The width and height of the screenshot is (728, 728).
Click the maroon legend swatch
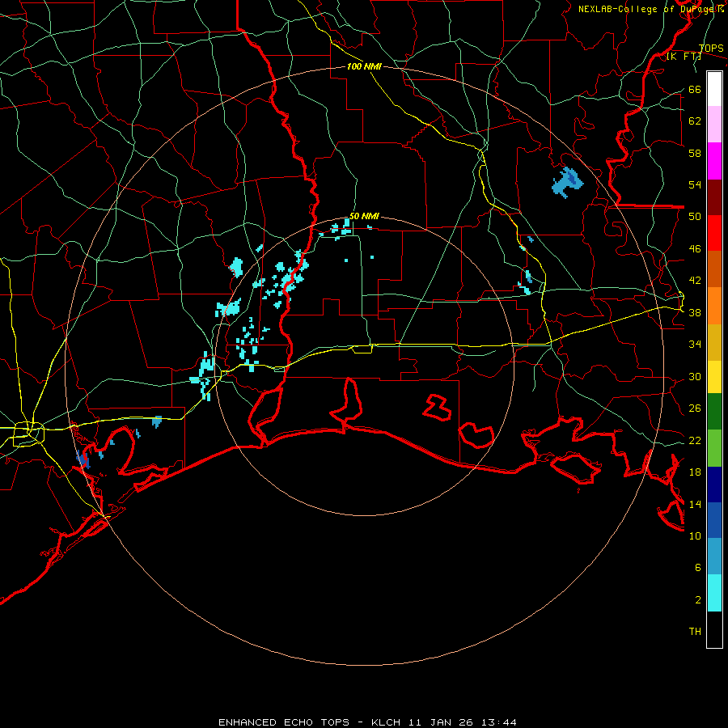pyautogui.click(x=714, y=197)
